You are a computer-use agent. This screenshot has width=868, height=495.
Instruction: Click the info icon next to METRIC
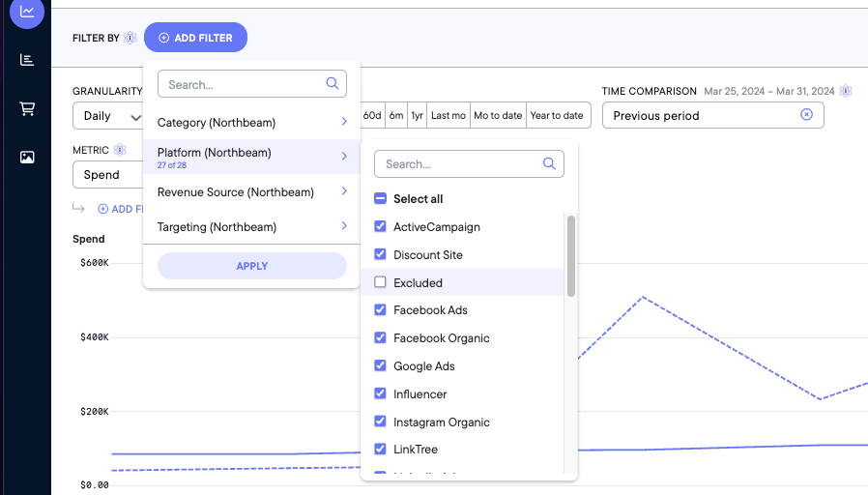(x=120, y=150)
